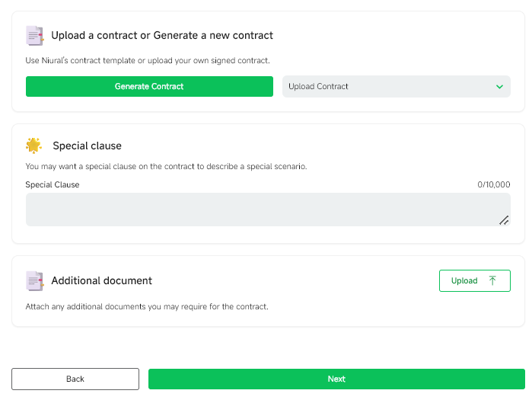
Task: Focus the Special Clause text area
Action: 268,210
